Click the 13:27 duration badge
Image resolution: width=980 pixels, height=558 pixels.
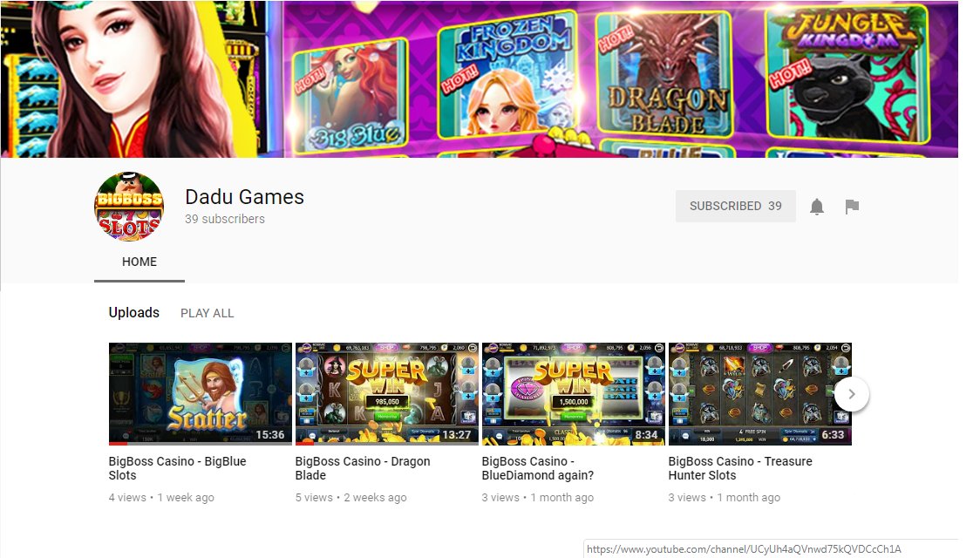pyautogui.click(x=456, y=435)
